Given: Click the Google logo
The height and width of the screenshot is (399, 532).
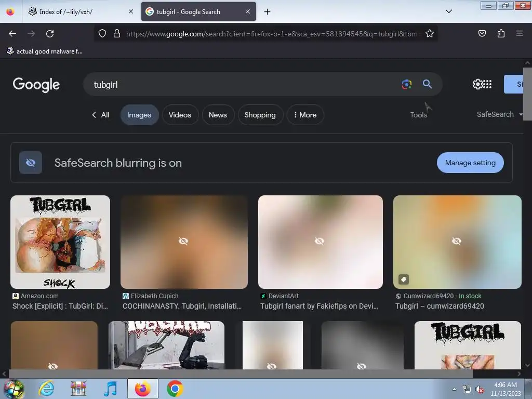Looking at the screenshot, I should [36, 85].
